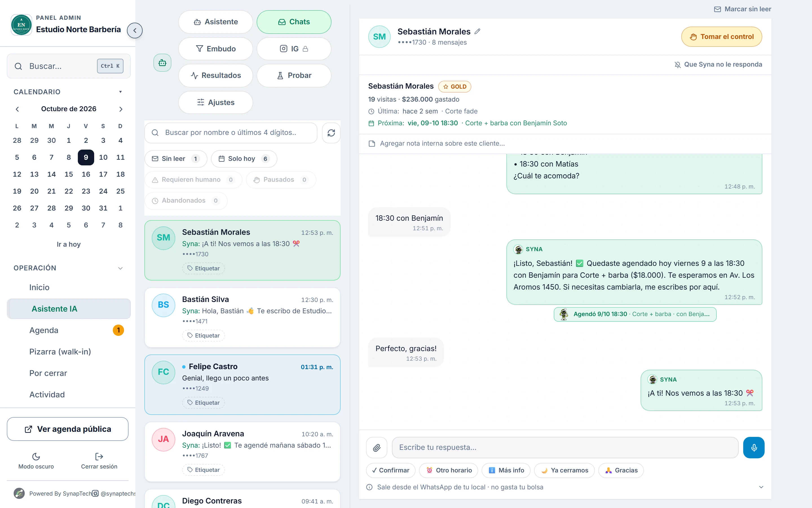Click the refresh chats icon
Viewport: 812px width, 508px height.
[331, 133]
